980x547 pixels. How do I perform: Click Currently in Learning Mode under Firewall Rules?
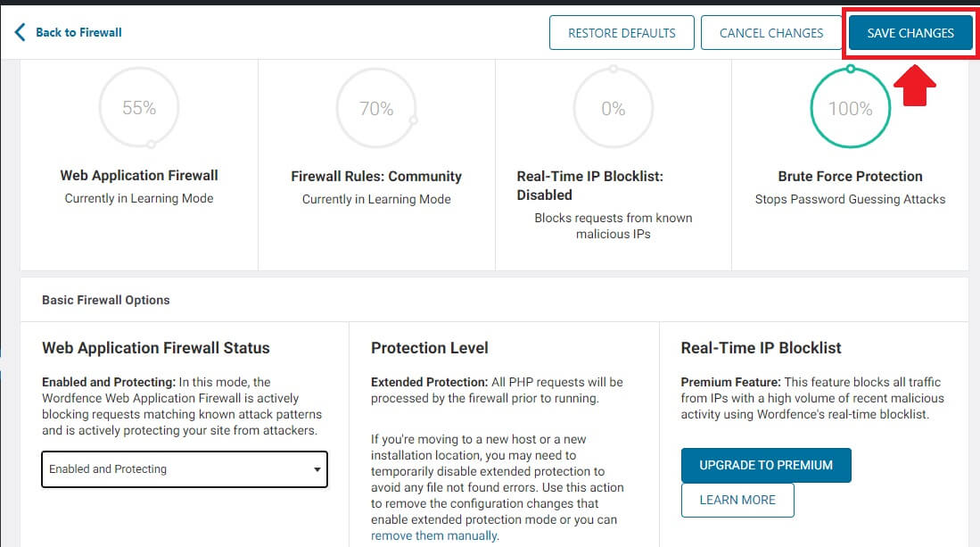pos(376,199)
